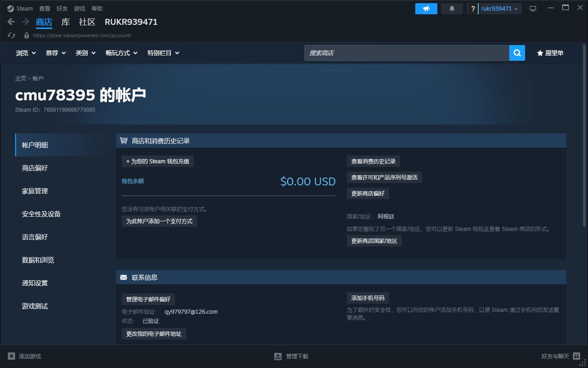Click the 主页 breadcrumb link

click(21, 79)
